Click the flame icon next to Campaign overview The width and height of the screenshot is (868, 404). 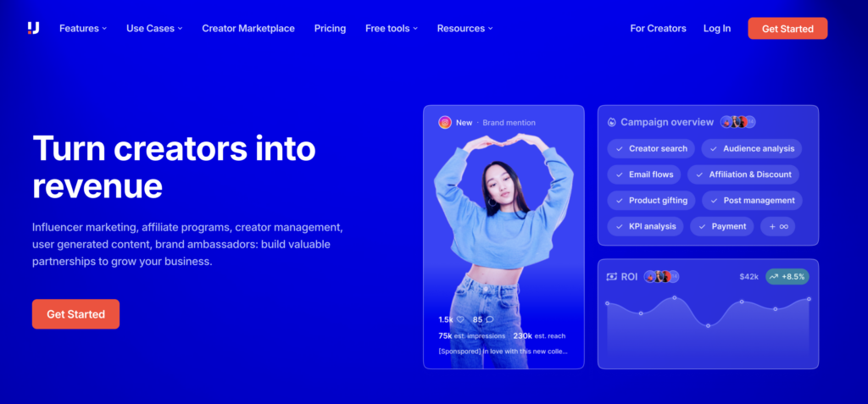(612, 122)
